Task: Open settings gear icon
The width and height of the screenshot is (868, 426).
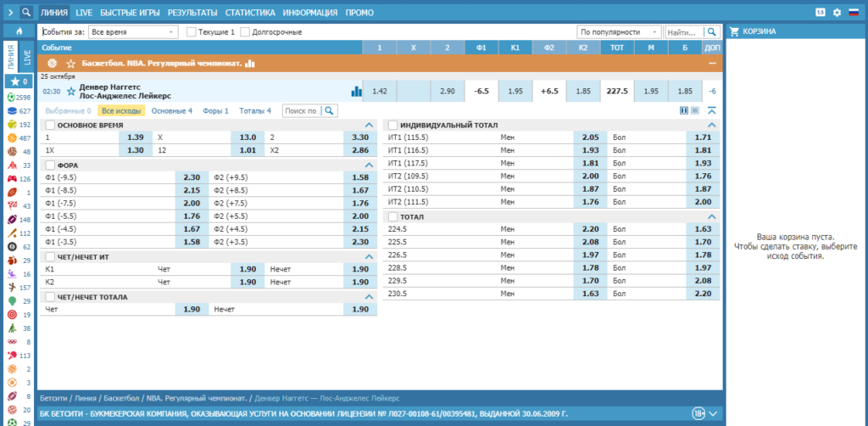Action: click(837, 12)
